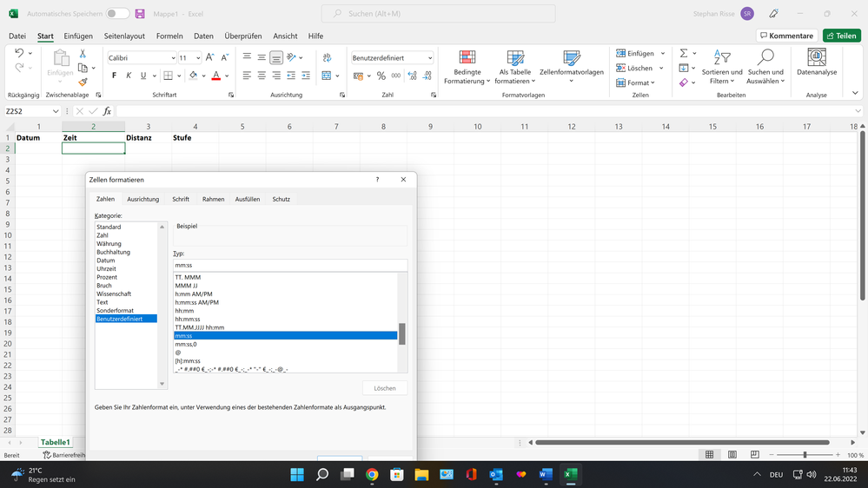The image size is (868, 488).
Task: Click the green Teilen button
Action: coord(841,36)
